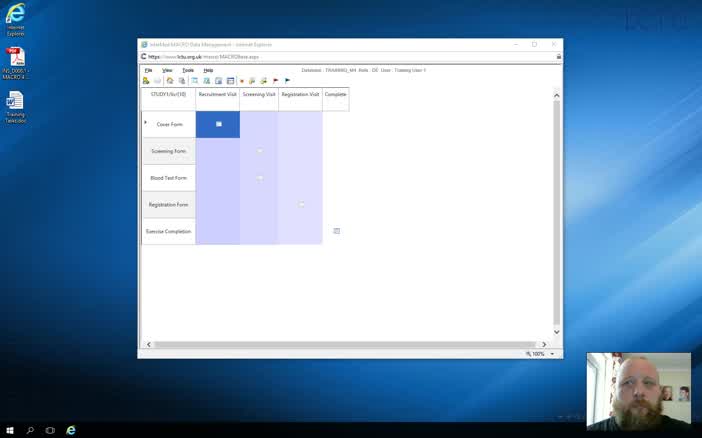This screenshot has height=438, width=702.
Task: Click the small red dot toolbar icon
Action: tap(242, 81)
